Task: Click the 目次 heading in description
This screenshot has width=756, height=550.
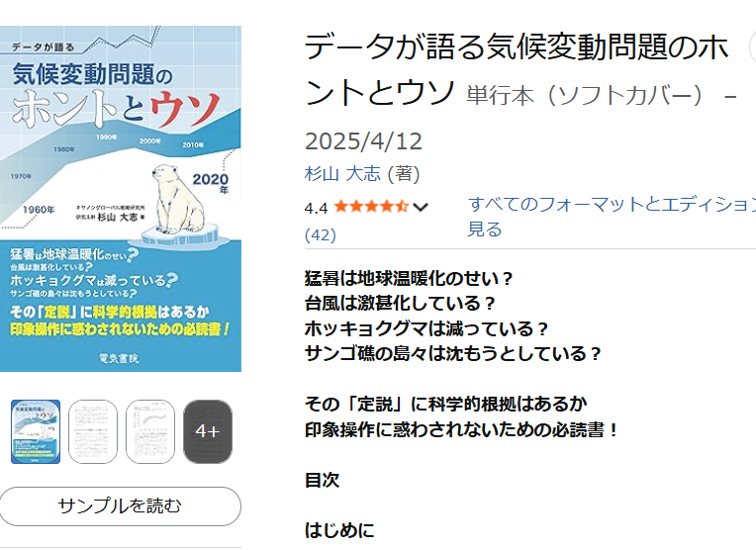Action: pos(322,480)
